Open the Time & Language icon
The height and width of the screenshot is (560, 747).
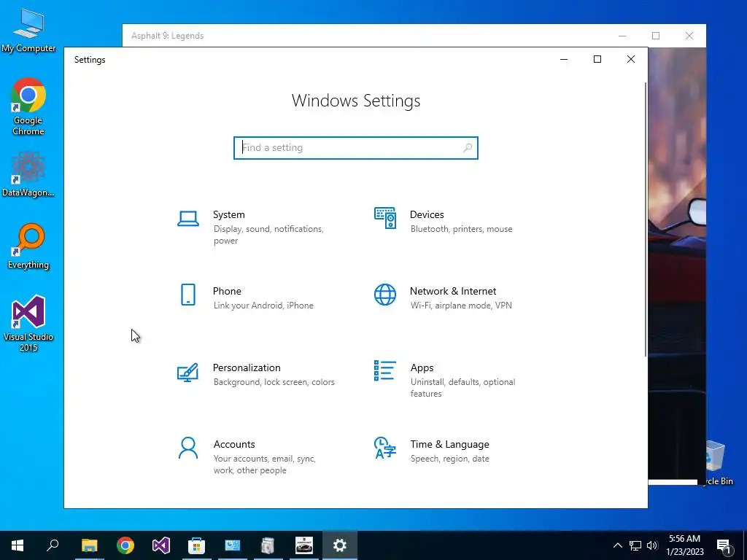tap(385, 448)
